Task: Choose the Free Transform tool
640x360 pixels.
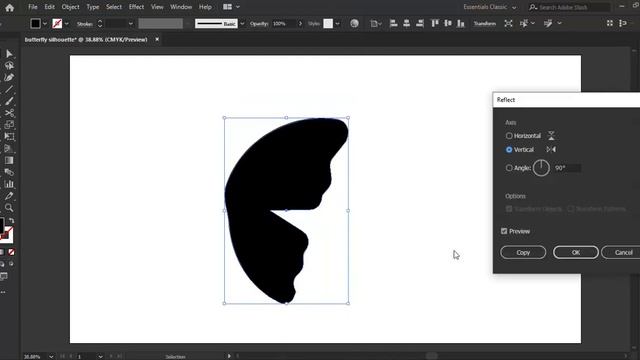Action: click(9, 136)
